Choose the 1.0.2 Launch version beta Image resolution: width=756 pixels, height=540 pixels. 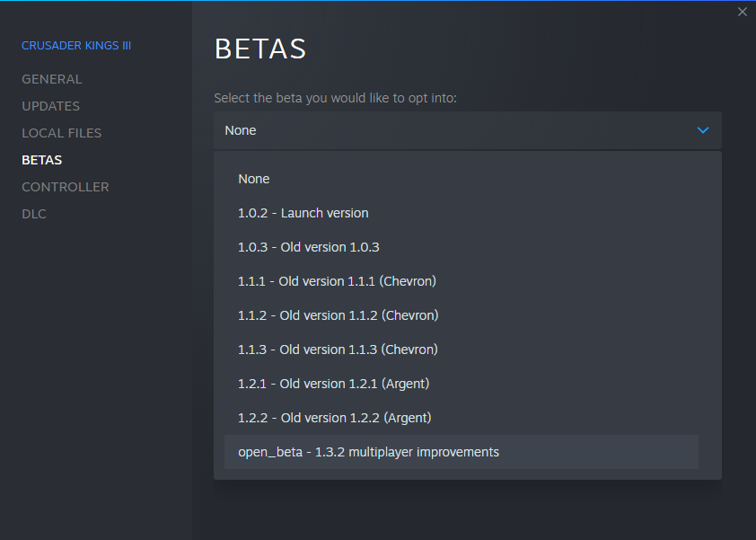(x=303, y=213)
